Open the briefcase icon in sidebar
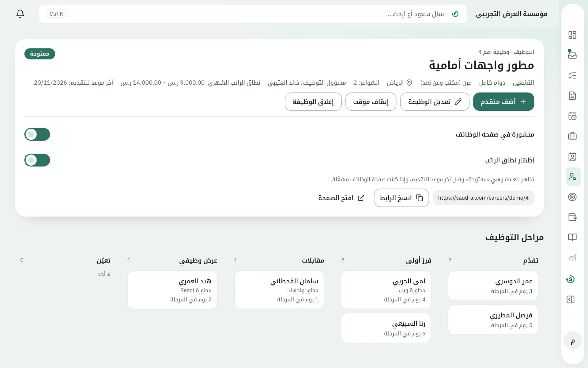588x368 pixels. [572, 136]
